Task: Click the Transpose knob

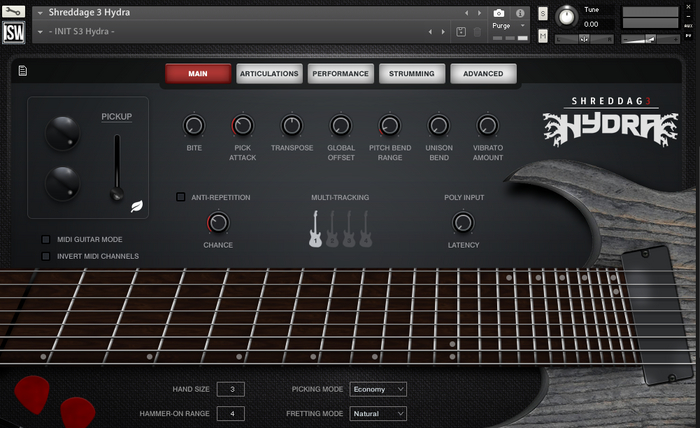Action: [x=292, y=126]
